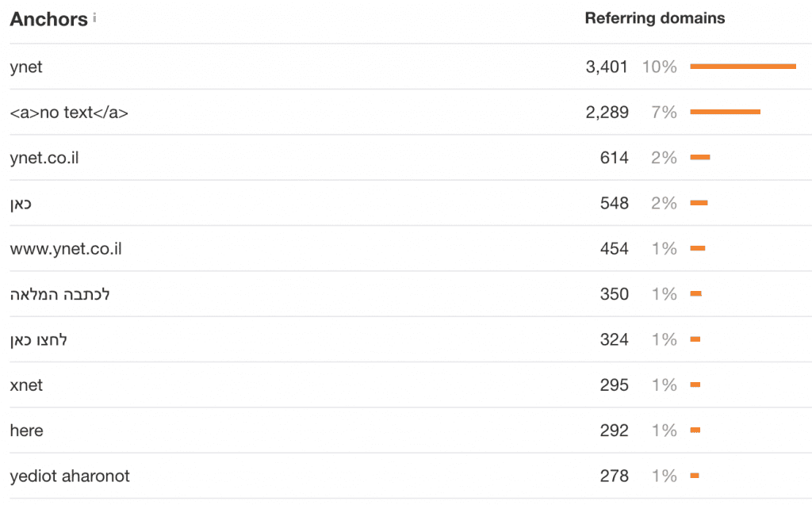Click the <a>no text</a> anchor
The height and width of the screenshot is (505, 812).
(69, 113)
